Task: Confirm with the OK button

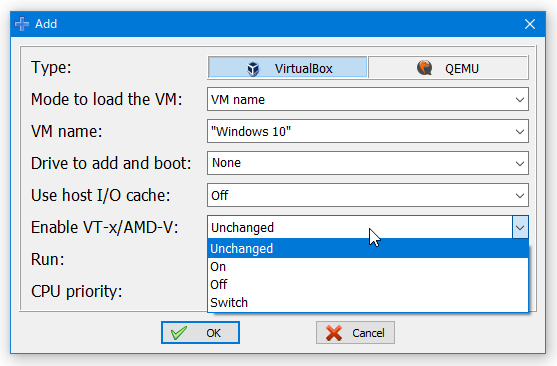Action: [200, 333]
